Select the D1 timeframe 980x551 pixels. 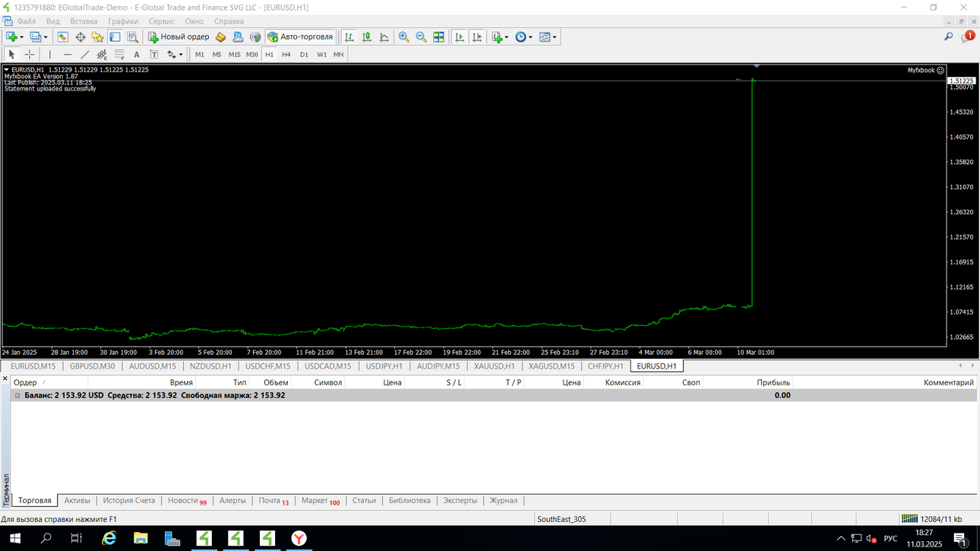pos(304,55)
